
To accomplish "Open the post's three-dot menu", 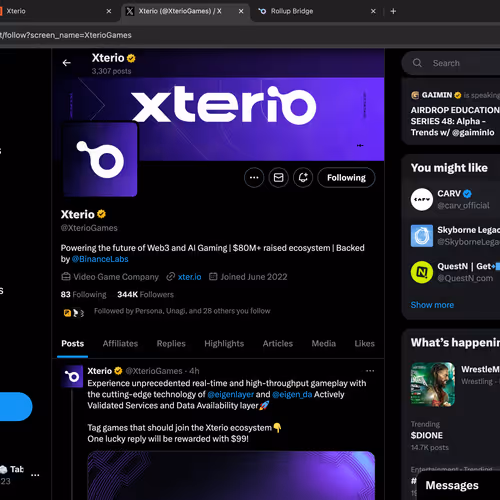I will pyautogui.click(x=370, y=371).
